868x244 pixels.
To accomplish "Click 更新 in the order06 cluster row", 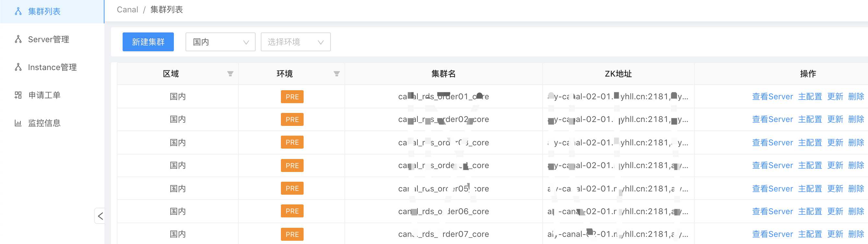I will (835, 211).
